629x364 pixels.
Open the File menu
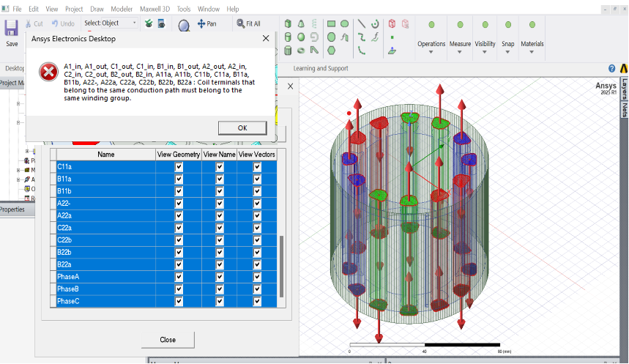(17, 9)
